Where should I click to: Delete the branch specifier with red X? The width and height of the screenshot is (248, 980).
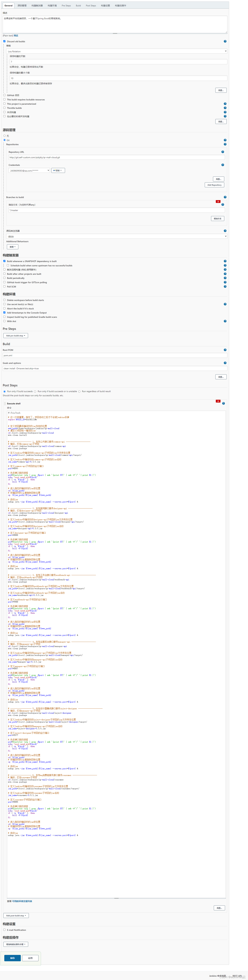click(218, 202)
